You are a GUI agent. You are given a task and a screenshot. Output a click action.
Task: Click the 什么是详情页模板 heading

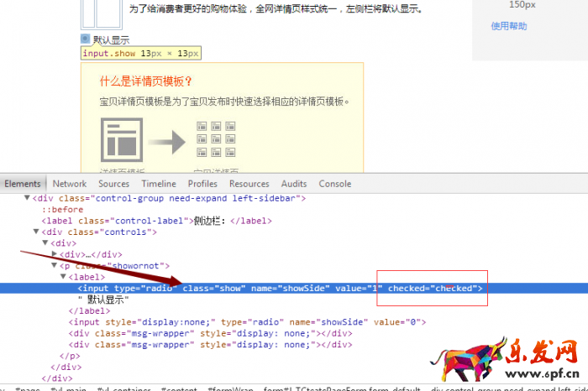(x=145, y=81)
